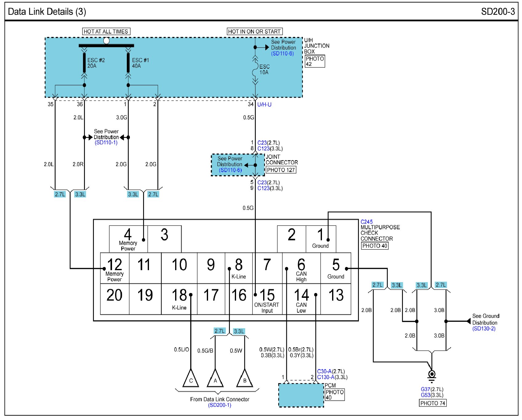Click the ground symbol above G37
Screen dimensions: 522x420
(432, 375)
